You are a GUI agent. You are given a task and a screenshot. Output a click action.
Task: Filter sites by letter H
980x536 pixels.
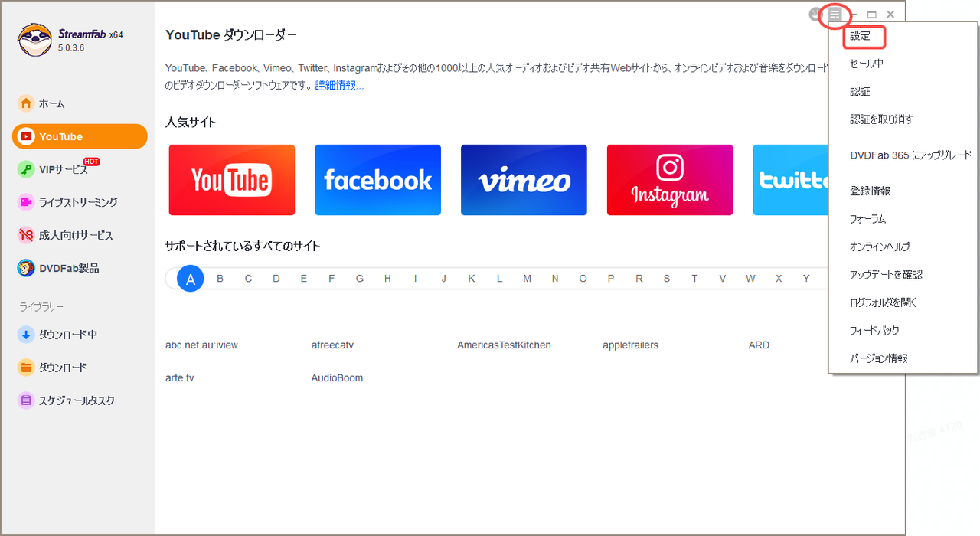pyautogui.click(x=387, y=279)
